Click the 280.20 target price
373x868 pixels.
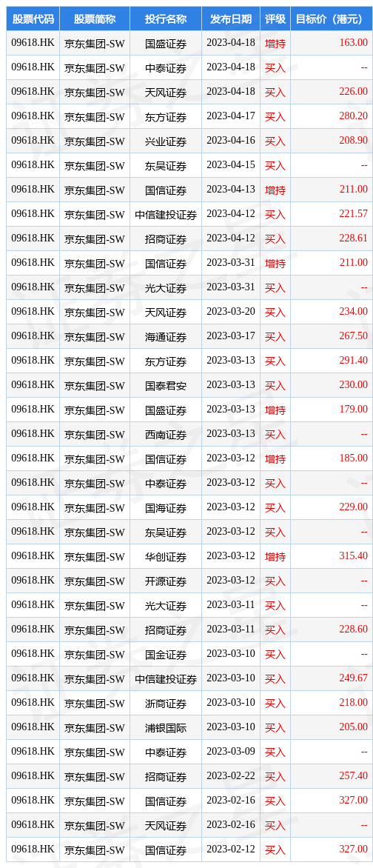click(x=354, y=116)
